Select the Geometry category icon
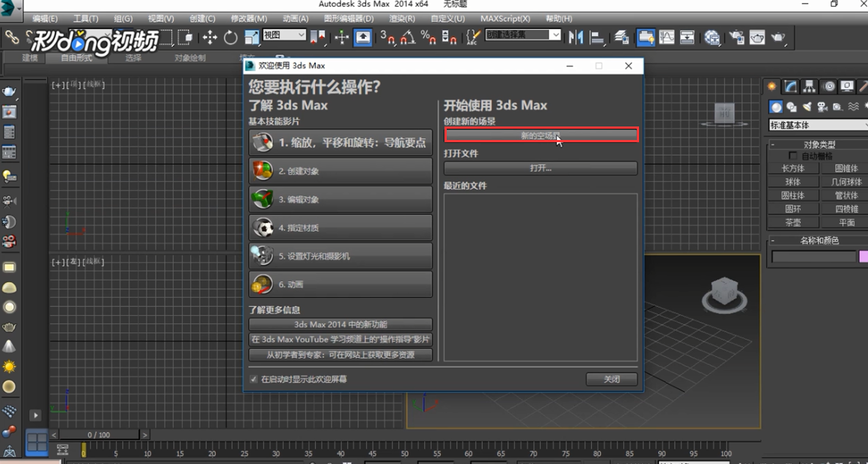Viewport: 868px width, 464px height. click(776, 107)
